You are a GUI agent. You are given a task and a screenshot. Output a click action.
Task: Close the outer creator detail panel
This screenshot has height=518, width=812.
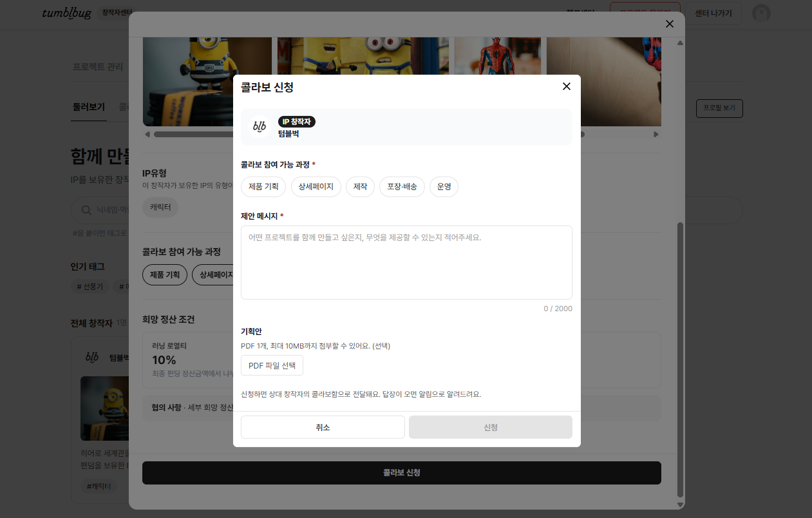point(670,24)
